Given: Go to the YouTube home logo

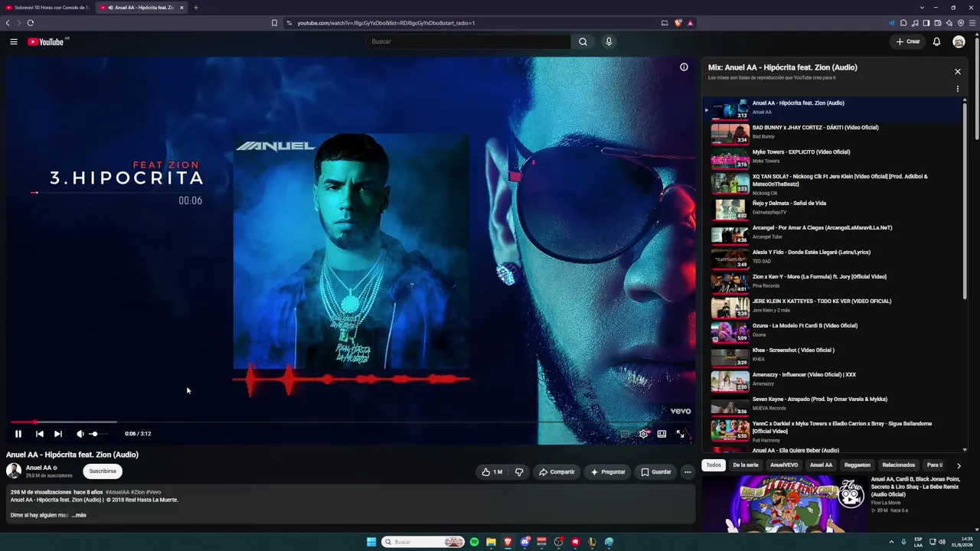Looking at the screenshot, I should click(x=46, y=41).
